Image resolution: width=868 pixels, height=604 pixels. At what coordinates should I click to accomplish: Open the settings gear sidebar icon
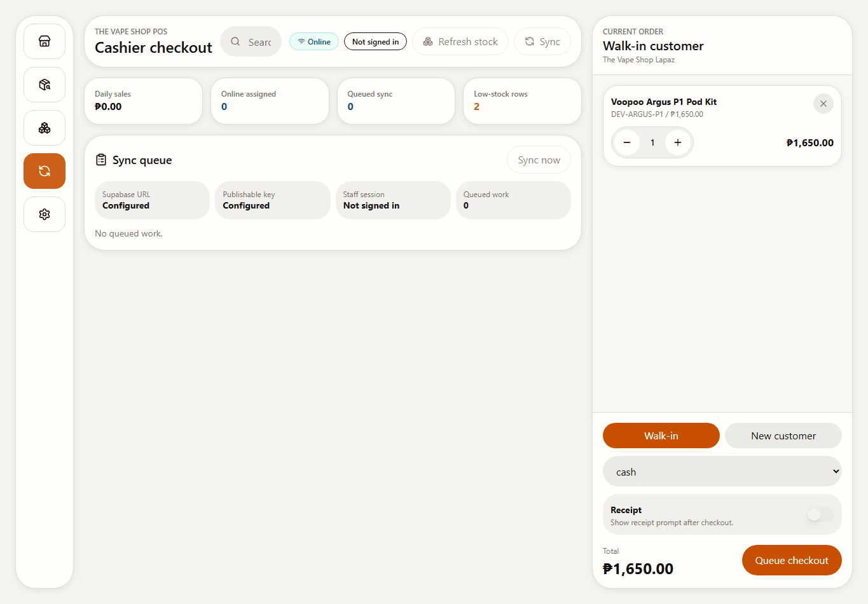(x=45, y=214)
